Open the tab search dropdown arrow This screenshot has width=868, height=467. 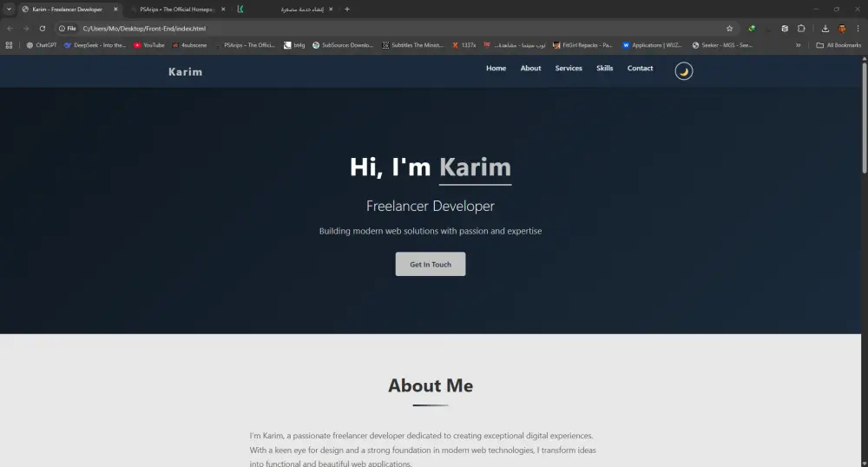coord(9,10)
